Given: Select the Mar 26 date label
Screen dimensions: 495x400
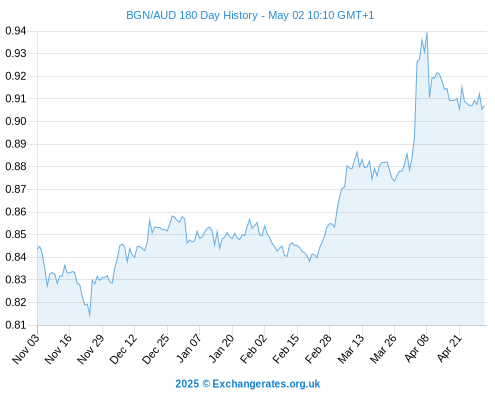Looking at the screenshot, I should coord(383,349).
